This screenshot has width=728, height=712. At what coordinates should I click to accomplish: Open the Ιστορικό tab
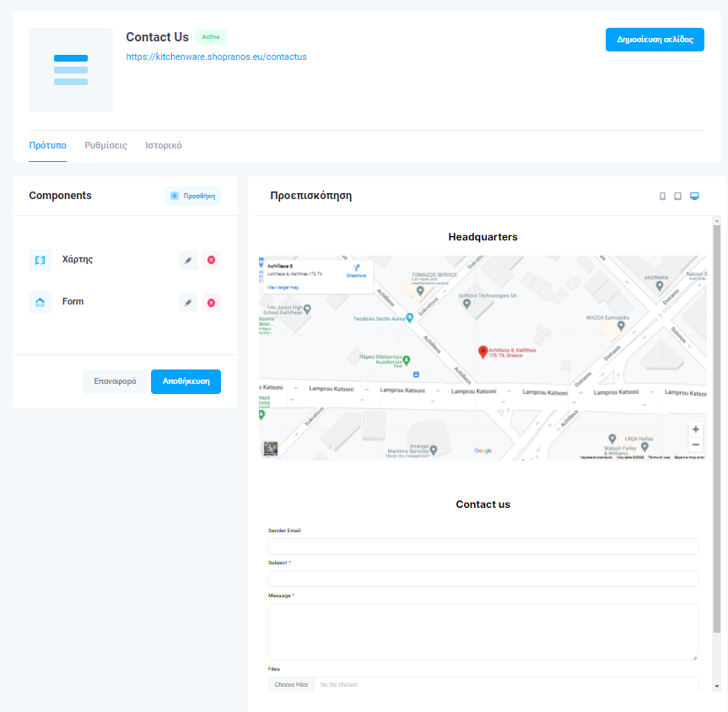coord(163,145)
